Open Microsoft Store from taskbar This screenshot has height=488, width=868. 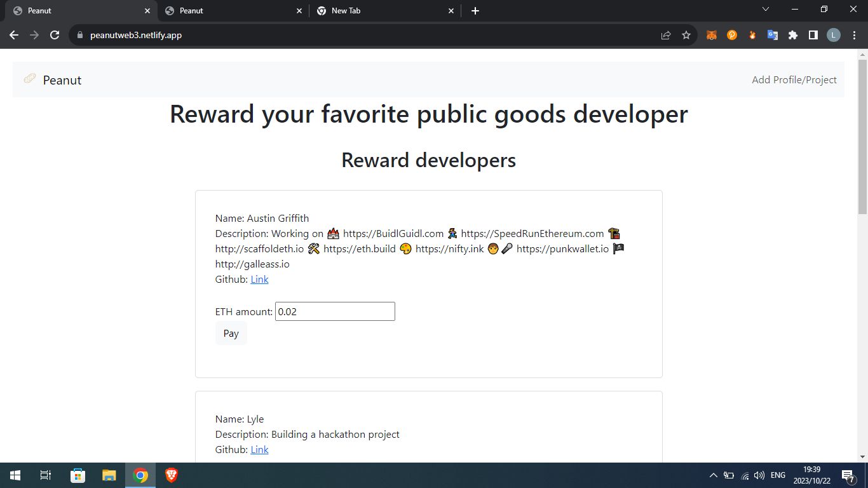(x=78, y=475)
